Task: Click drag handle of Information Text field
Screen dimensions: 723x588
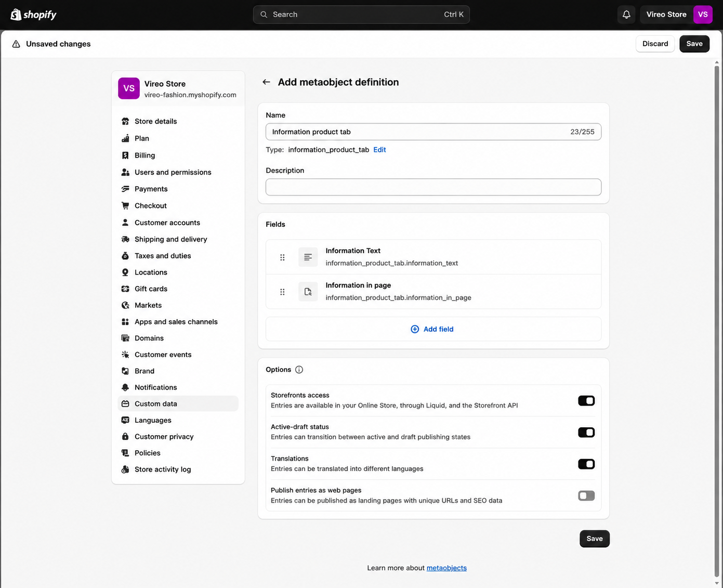Action: [x=282, y=257]
